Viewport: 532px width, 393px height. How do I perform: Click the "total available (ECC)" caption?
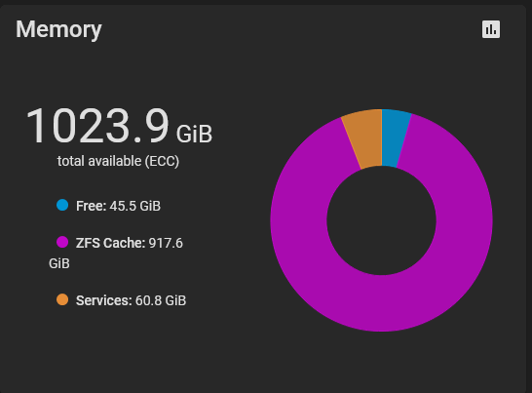[x=118, y=161]
